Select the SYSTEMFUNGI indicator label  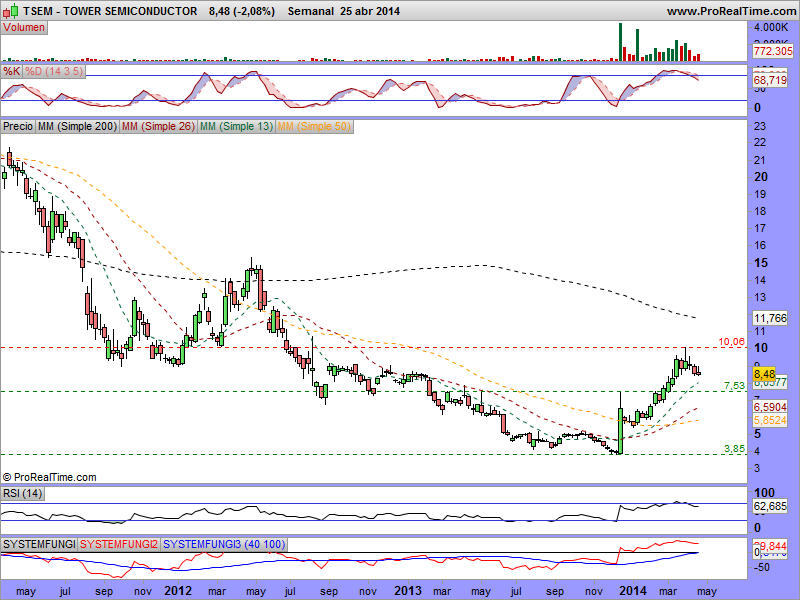(40, 543)
